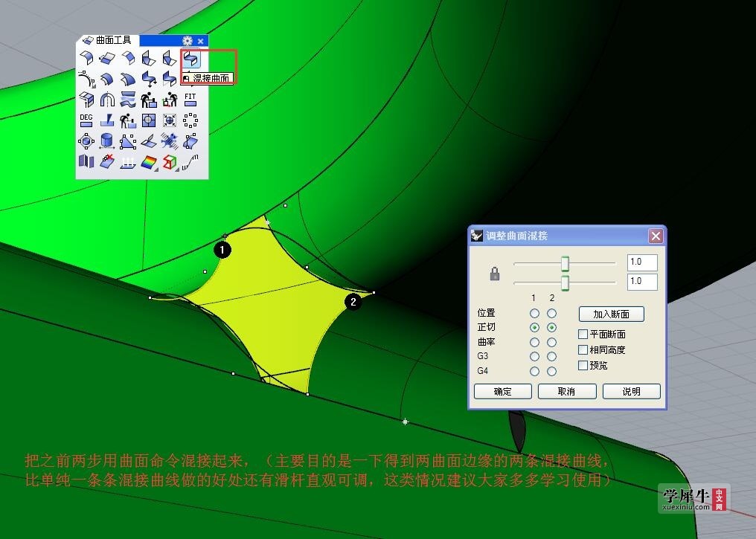The height and width of the screenshot is (539, 756).
Task: Select the Match Surface icon with arrows
Action: (149, 79)
